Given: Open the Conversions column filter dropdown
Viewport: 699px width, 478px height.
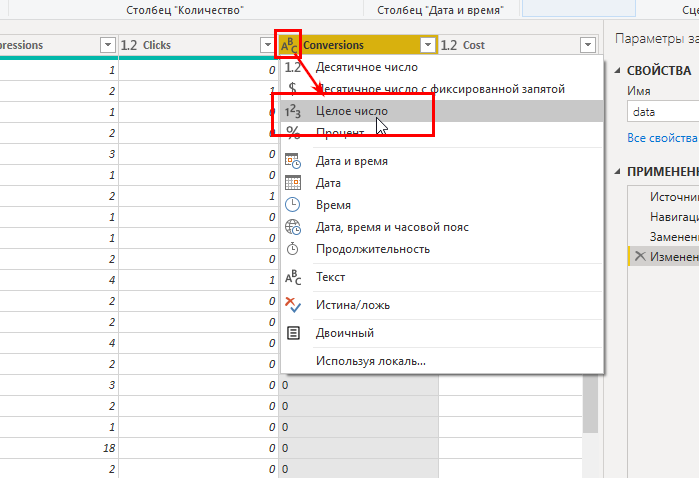Looking at the screenshot, I should (x=428, y=45).
